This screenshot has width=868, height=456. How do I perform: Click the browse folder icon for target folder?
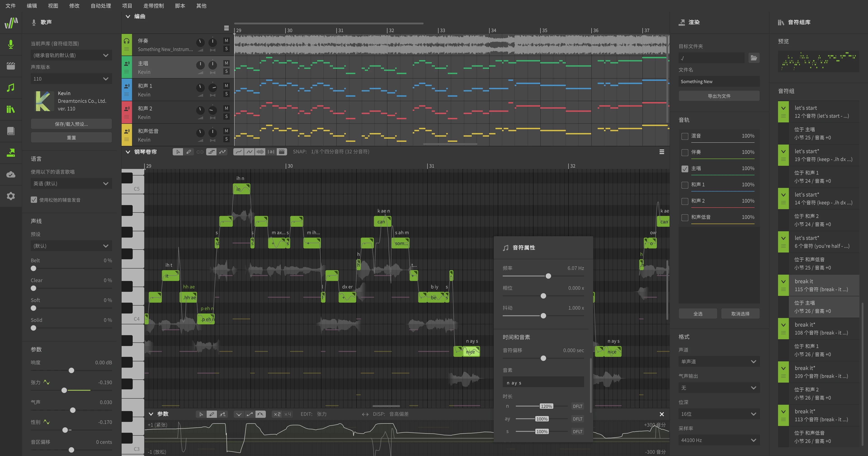[754, 58]
